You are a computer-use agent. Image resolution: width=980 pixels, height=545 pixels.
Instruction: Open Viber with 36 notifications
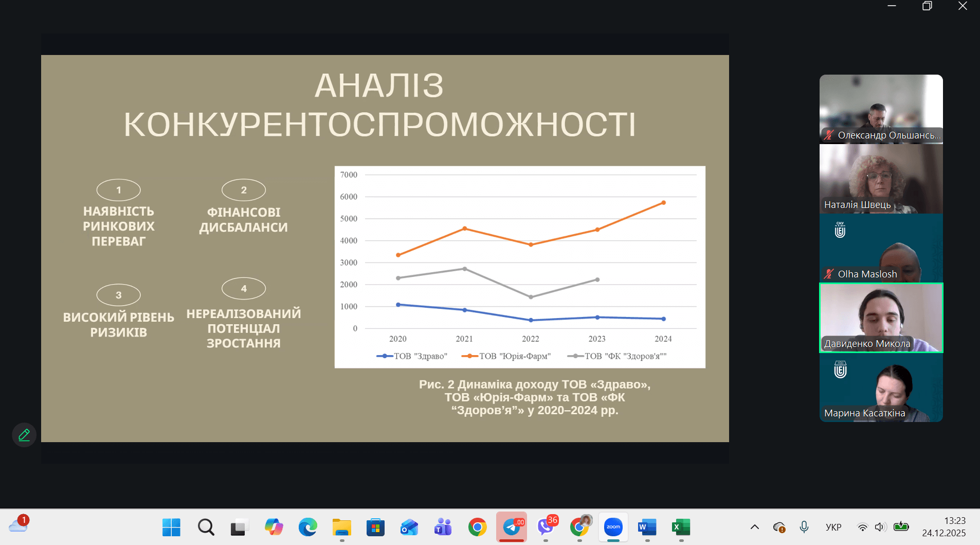(x=546, y=527)
